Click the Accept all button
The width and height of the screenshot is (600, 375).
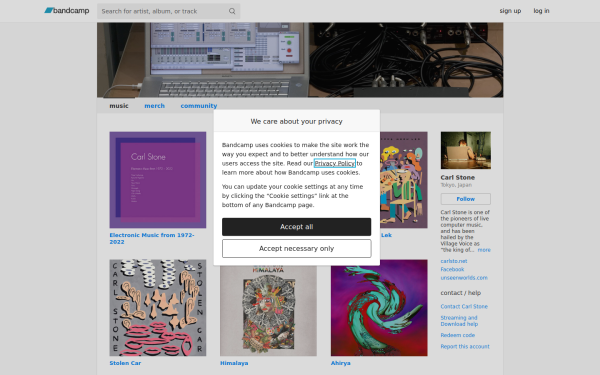point(297,227)
